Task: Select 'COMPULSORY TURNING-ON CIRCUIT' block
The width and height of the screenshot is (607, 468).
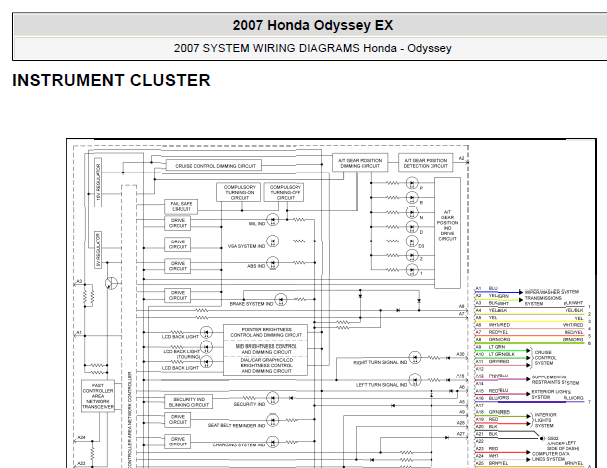Action: click(x=238, y=192)
